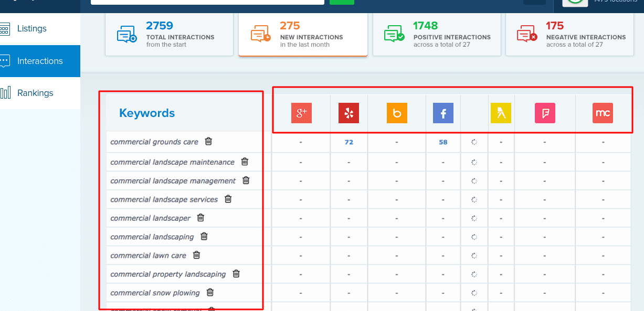
Task: Click the Positive Interactions checkmark icon
Action: tap(394, 35)
